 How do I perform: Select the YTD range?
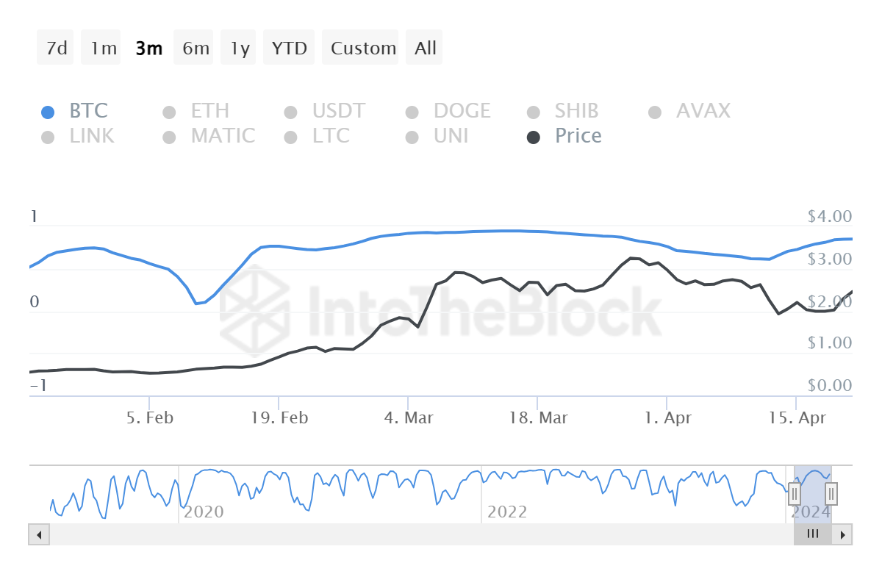pyautogui.click(x=289, y=47)
